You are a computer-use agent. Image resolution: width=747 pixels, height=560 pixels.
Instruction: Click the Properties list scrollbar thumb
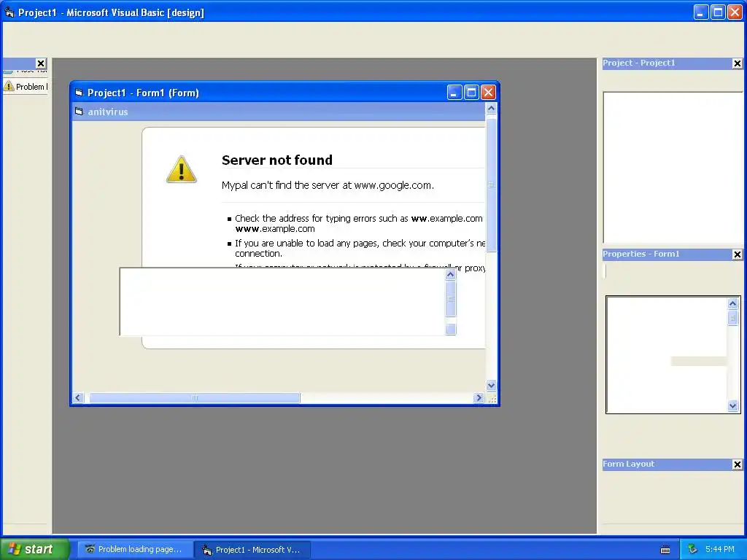pyautogui.click(x=732, y=318)
